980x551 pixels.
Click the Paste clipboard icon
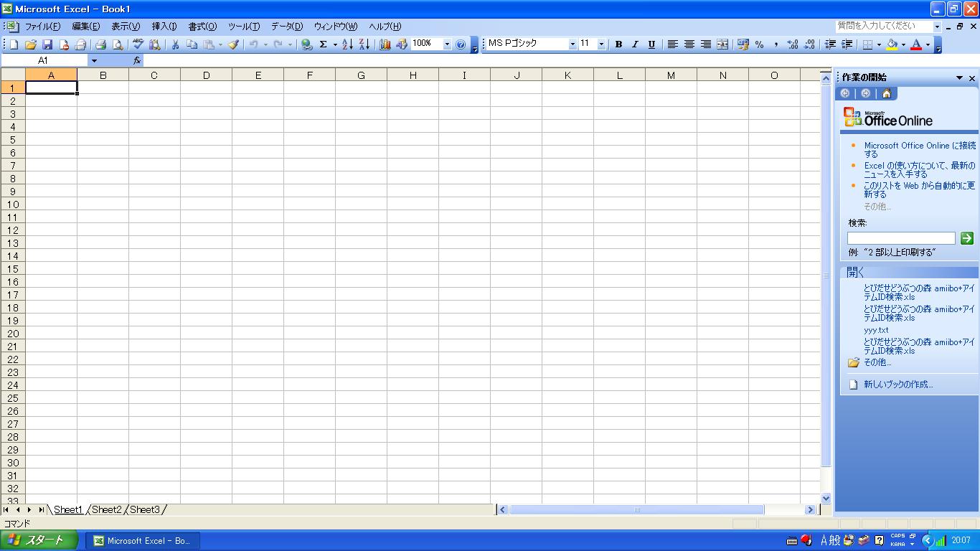(x=209, y=44)
